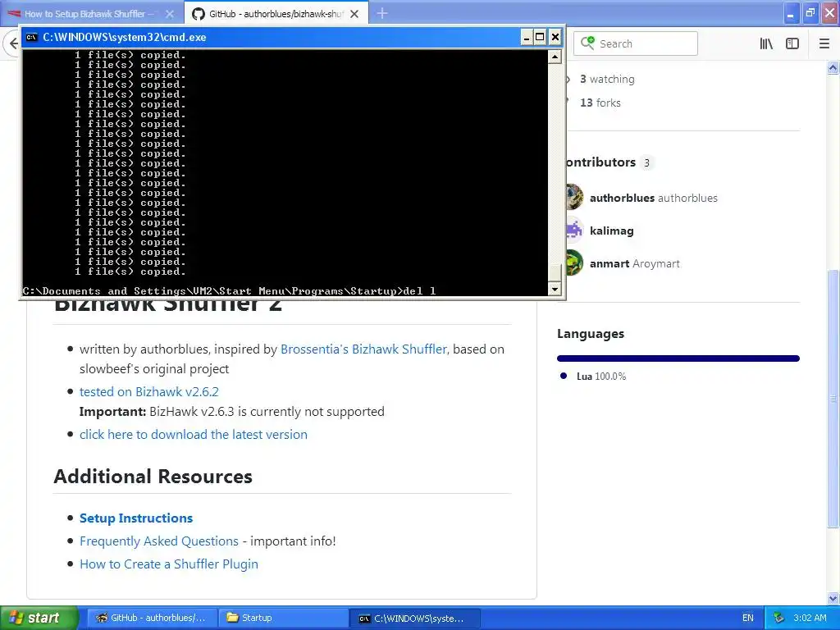Viewport: 840px width, 630px height.
Task: Restore down the Firefox browser window
Action: click(x=810, y=13)
